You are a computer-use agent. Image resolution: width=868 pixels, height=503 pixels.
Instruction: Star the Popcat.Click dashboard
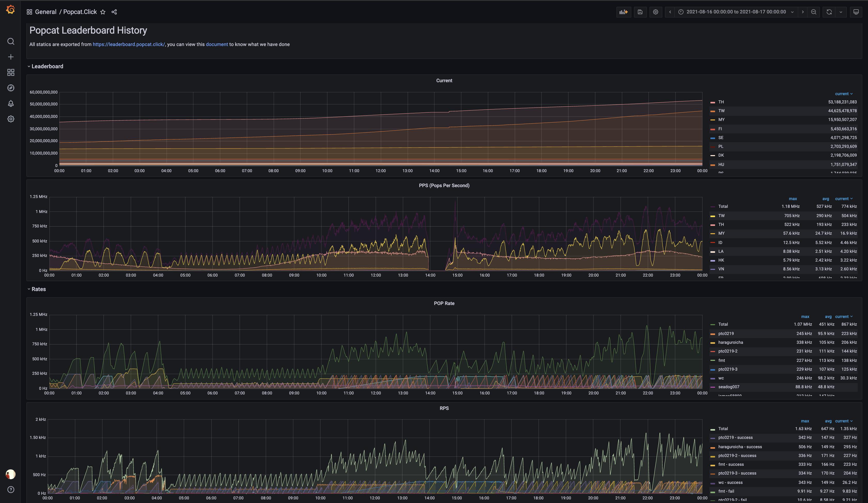103,12
